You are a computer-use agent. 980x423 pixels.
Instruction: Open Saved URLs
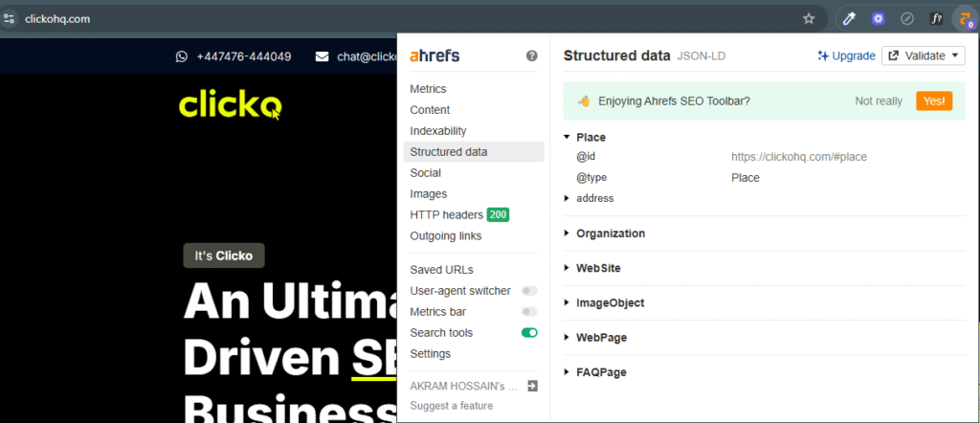click(x=441, y=270)
